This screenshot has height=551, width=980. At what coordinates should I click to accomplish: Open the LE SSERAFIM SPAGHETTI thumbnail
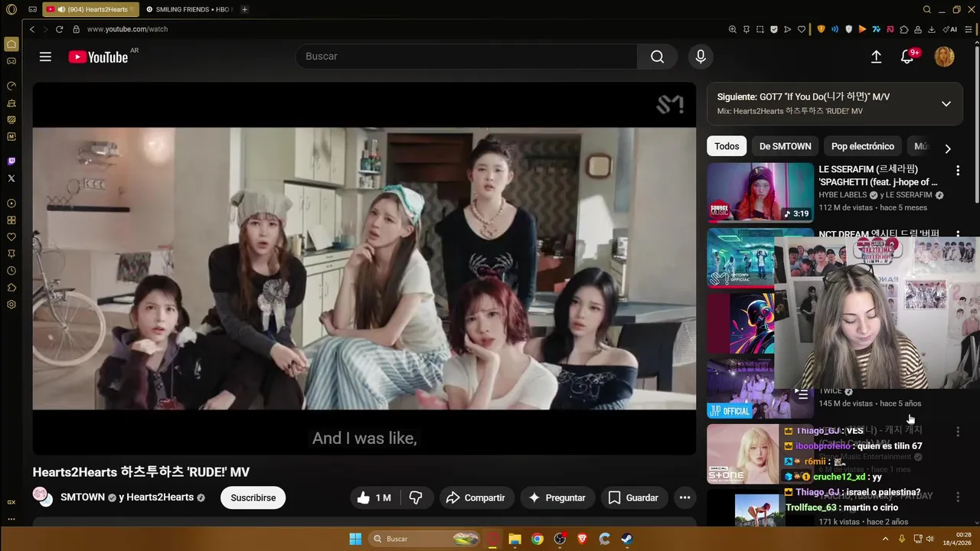pos(760,192)
